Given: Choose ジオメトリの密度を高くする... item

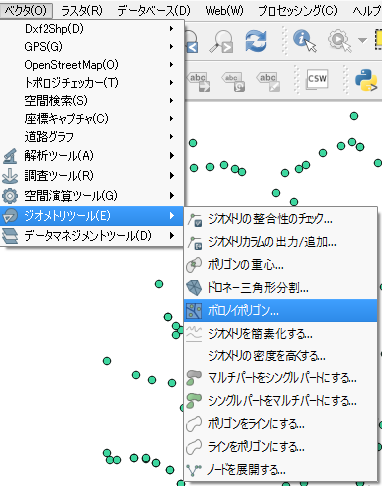Looking at the screenshot, I should tap(281, 356).
